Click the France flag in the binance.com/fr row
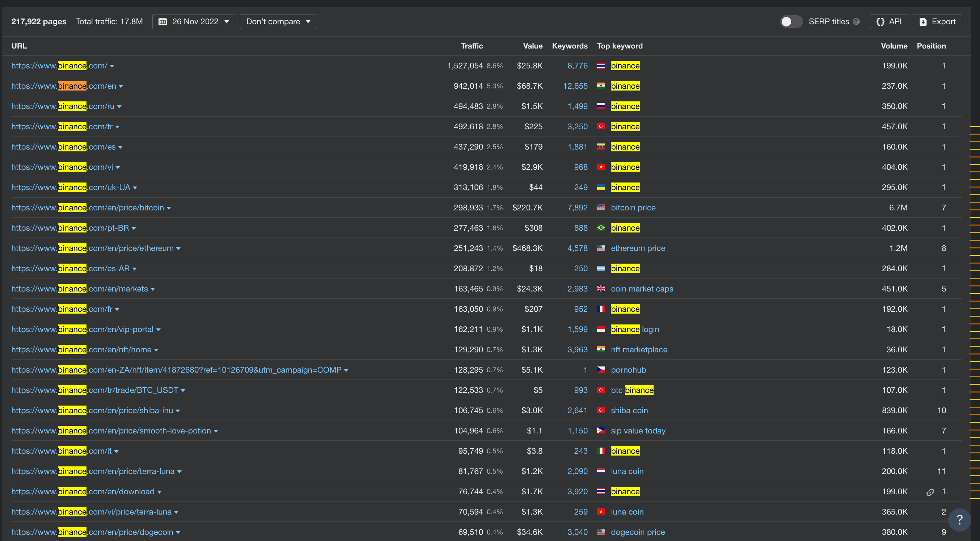The image size is (980, 541). (601, 309)
